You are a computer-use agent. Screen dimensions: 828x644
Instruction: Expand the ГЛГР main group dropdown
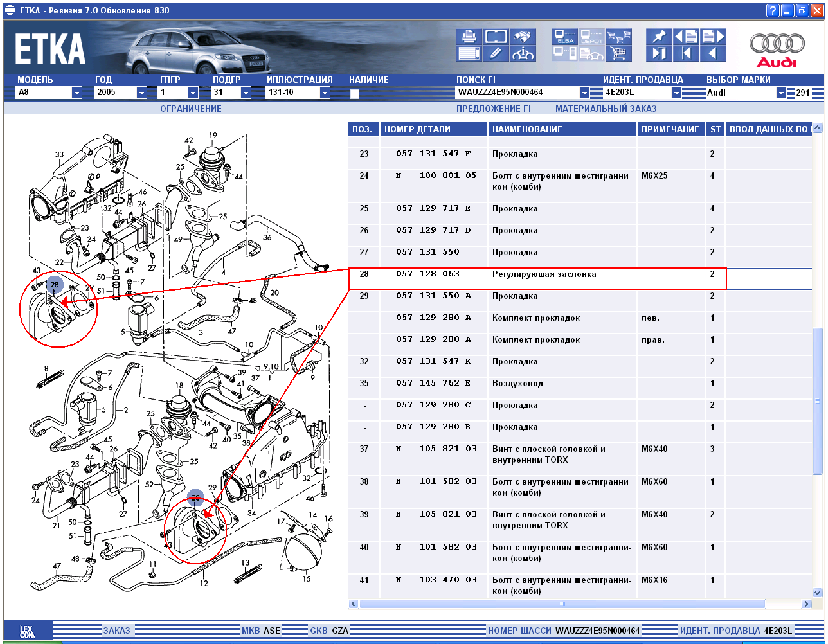point(194,93)
